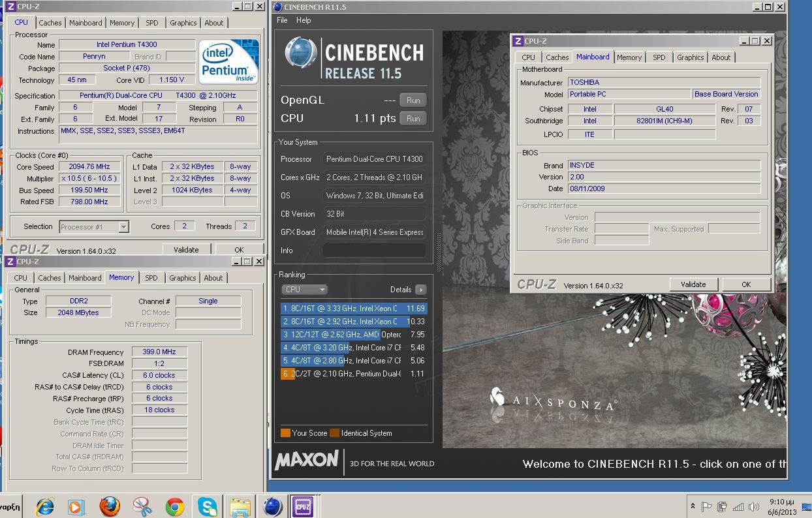812x518 pixels.
Task: Click brown Identical System legend swatch
Action: (334, 433)
